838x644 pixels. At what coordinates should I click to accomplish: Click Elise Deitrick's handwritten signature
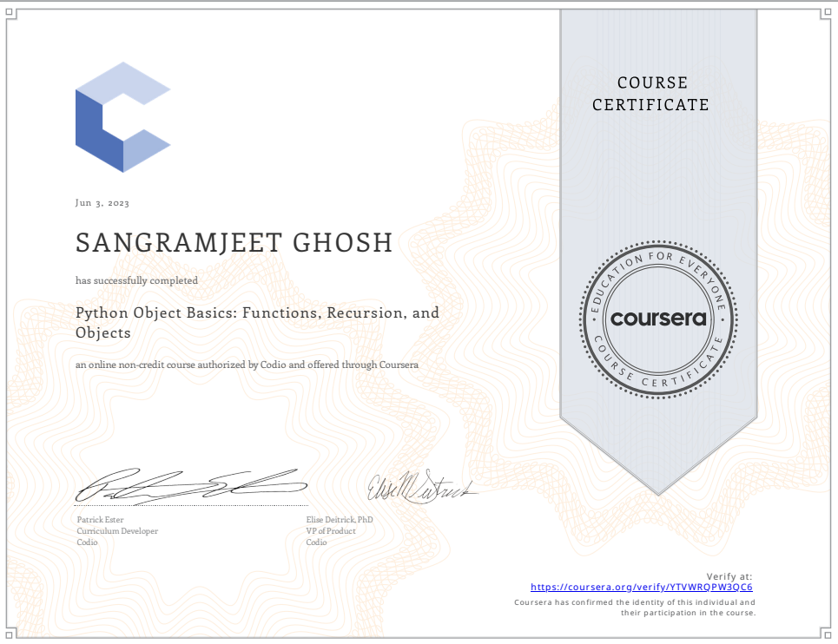pyautogui.click(x=421, y=489)
